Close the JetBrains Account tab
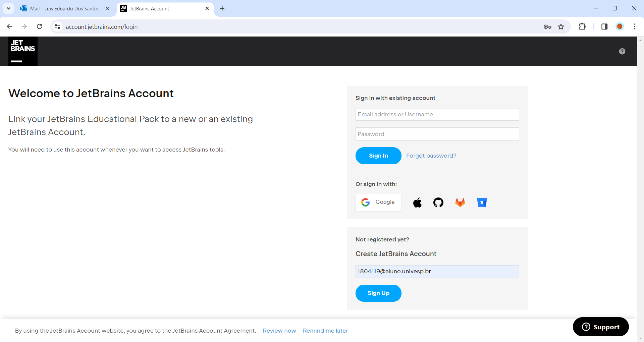Screen dimensions: 644x342 (207, 8)
